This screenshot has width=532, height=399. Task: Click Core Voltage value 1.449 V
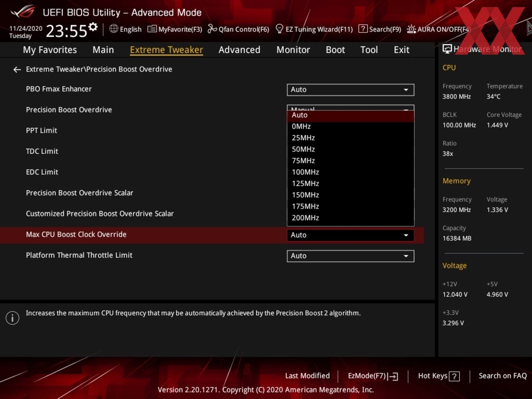pyautogui.click(x=497, y=125)
